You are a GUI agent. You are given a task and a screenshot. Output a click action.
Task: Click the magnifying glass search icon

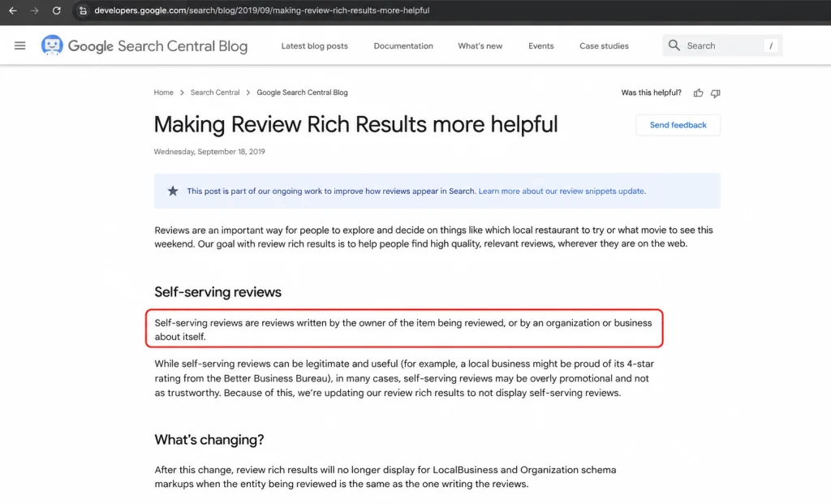click(674, 45)
